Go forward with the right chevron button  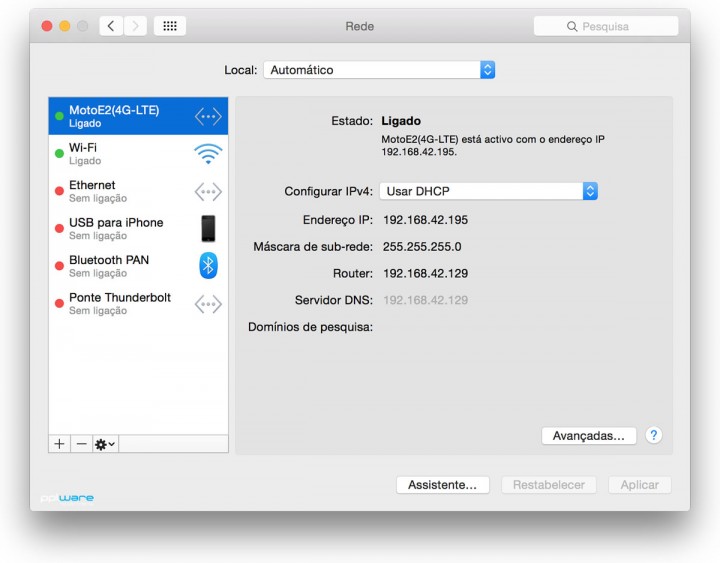135,26
